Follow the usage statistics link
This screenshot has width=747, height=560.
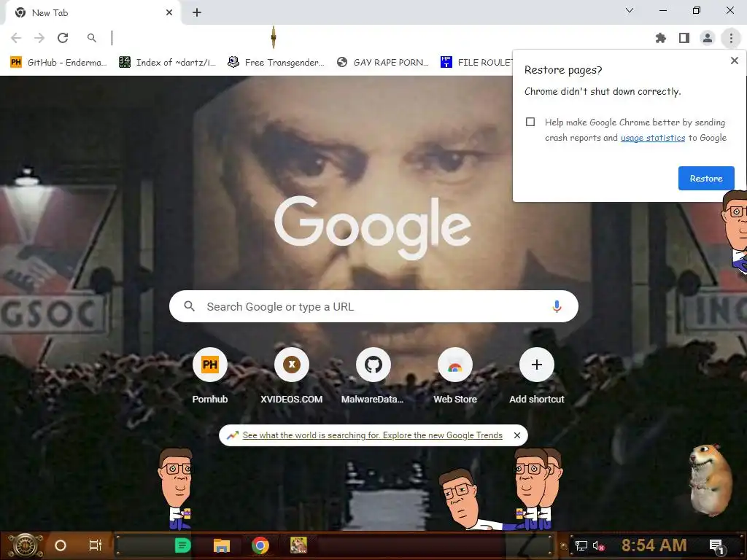[x=653, y=138]
